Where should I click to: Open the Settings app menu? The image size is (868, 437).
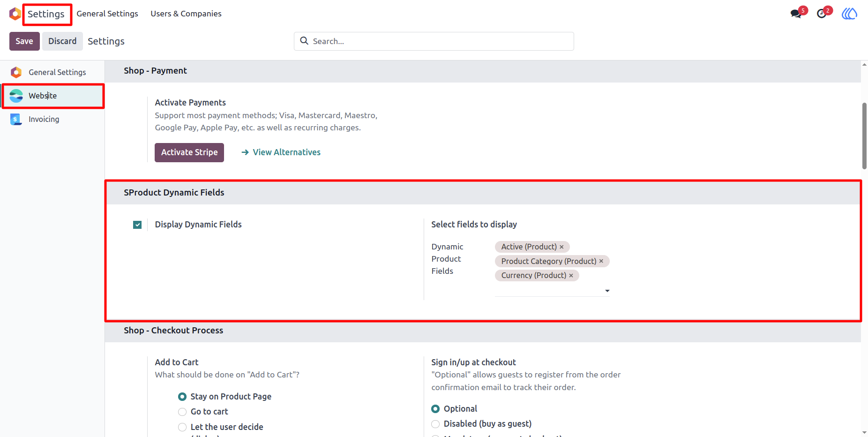click(46, 14)
